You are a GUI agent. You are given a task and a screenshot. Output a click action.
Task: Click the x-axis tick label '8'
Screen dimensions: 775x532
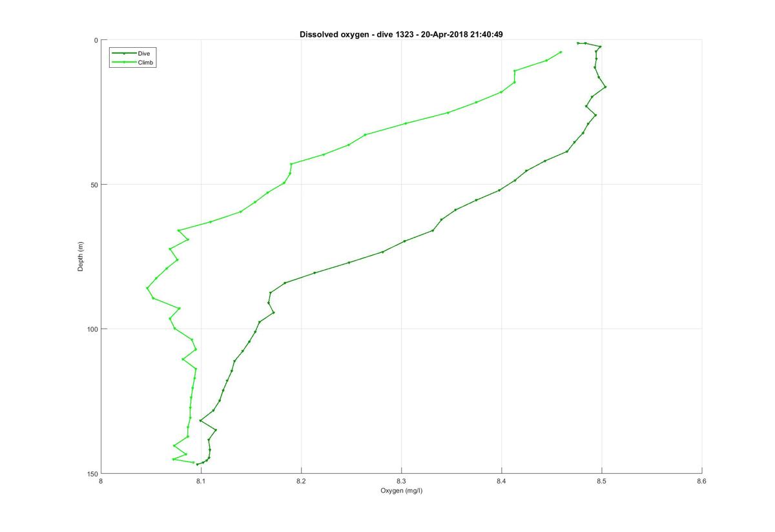[x=101, y=481]
